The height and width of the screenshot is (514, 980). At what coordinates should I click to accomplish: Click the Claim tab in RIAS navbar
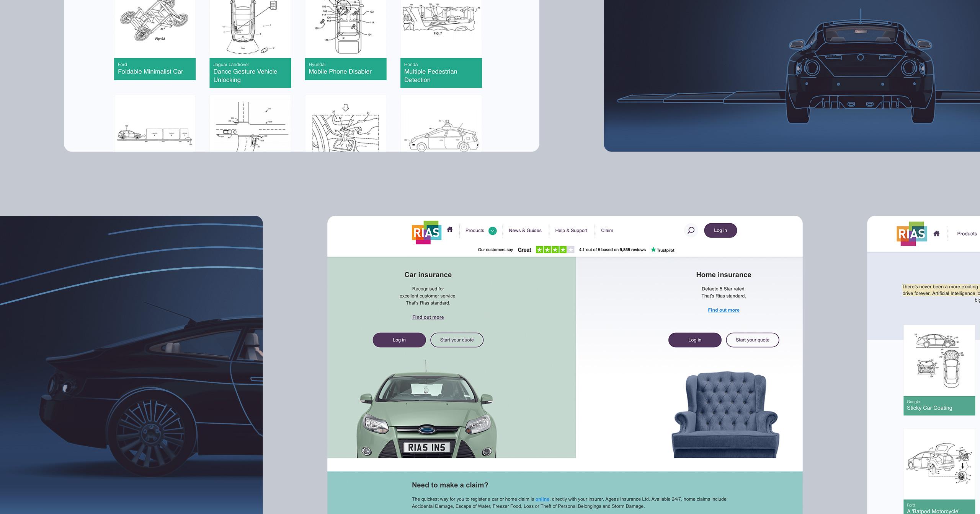[x=606, y=230]
